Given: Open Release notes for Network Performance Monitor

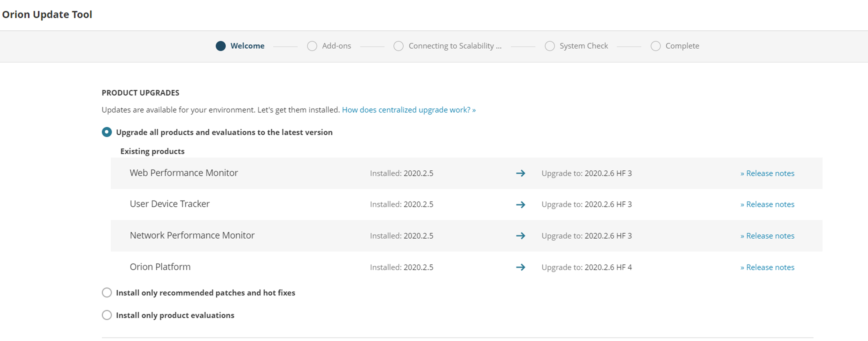Looking at the screenshot, I should [x=767, y=236].
